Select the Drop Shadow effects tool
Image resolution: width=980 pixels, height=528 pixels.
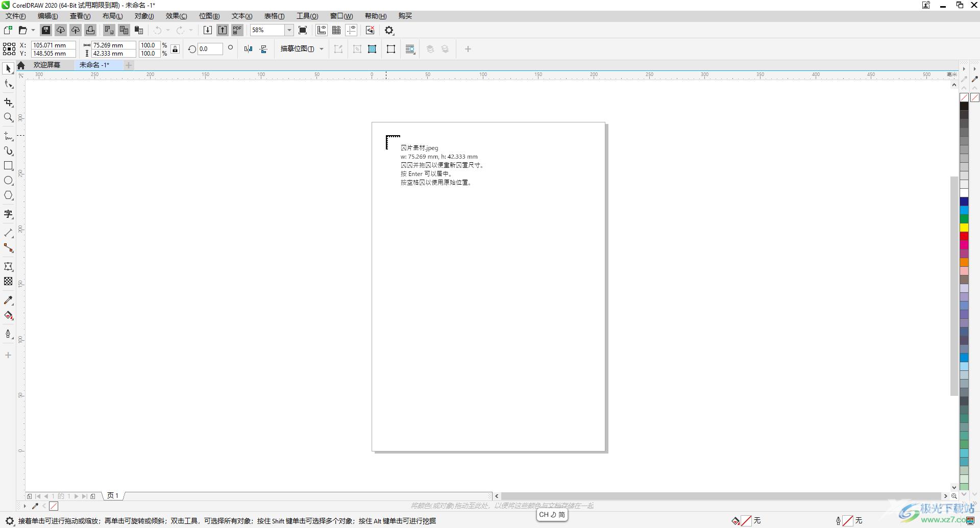click(x=8, y=266)
